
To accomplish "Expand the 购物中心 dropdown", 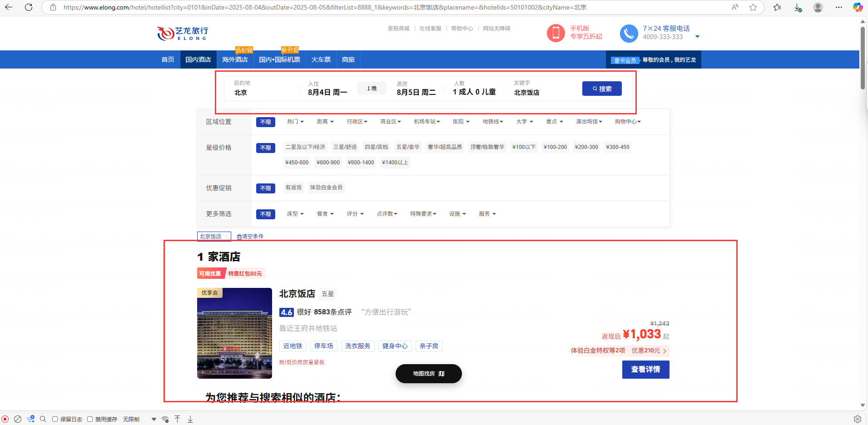I will coord(628,122).
